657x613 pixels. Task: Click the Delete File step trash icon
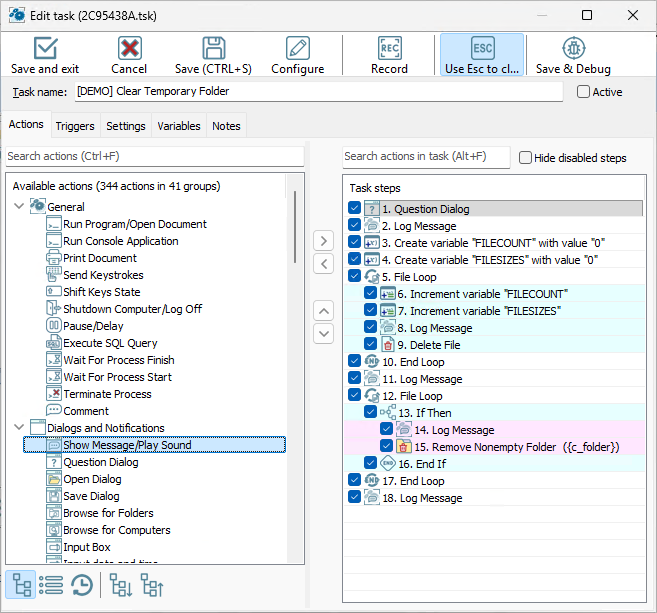[x=388, y=344]
